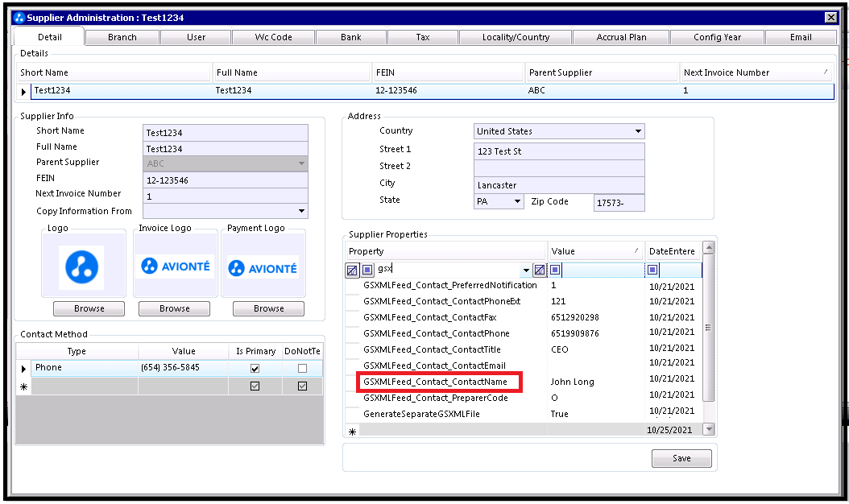Open the DateEntered column filter operator icon
This screenshot has width=849, height=504.
652,270
